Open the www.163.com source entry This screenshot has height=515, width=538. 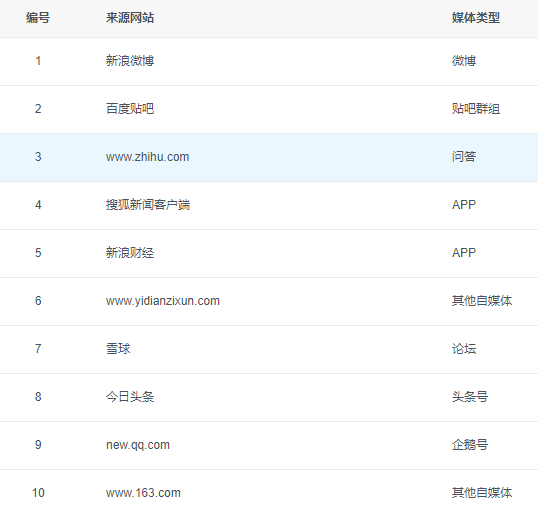click(143, 493)
